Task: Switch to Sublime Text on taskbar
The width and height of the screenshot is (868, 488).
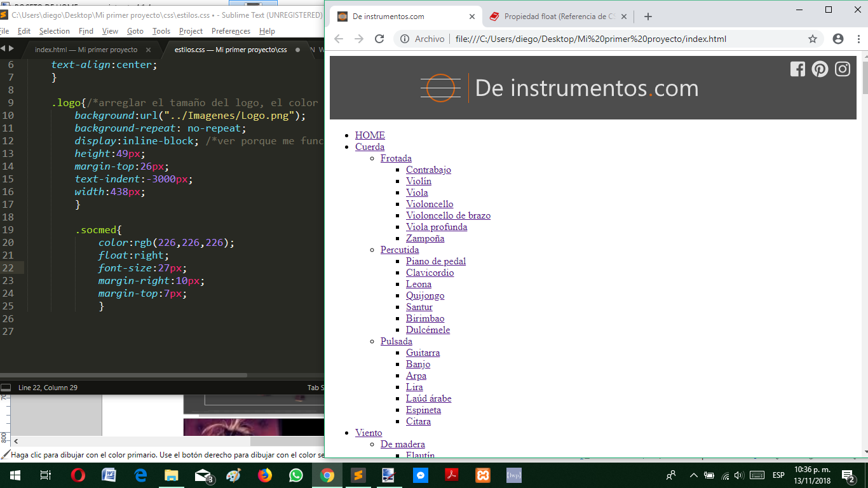Action: click(x=358, y=475)
